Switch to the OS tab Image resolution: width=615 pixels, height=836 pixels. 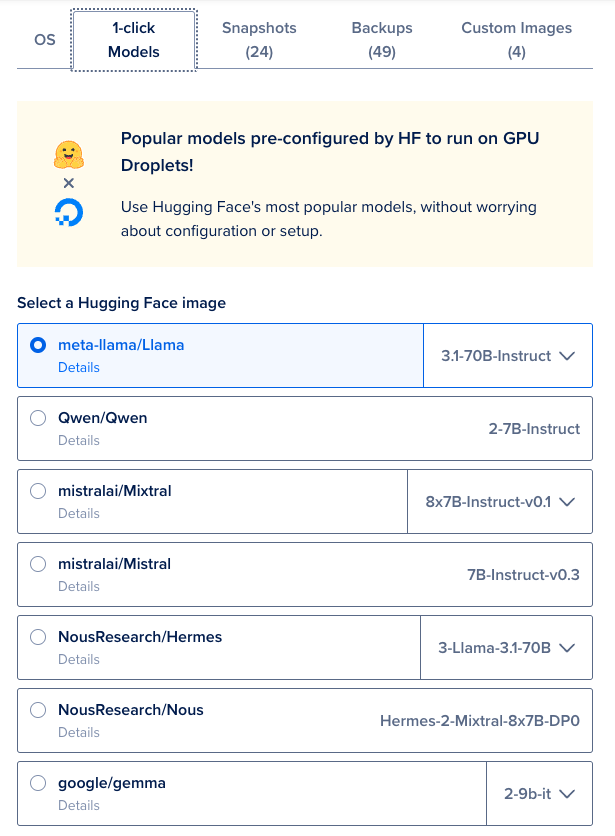[x=44, y=40]
